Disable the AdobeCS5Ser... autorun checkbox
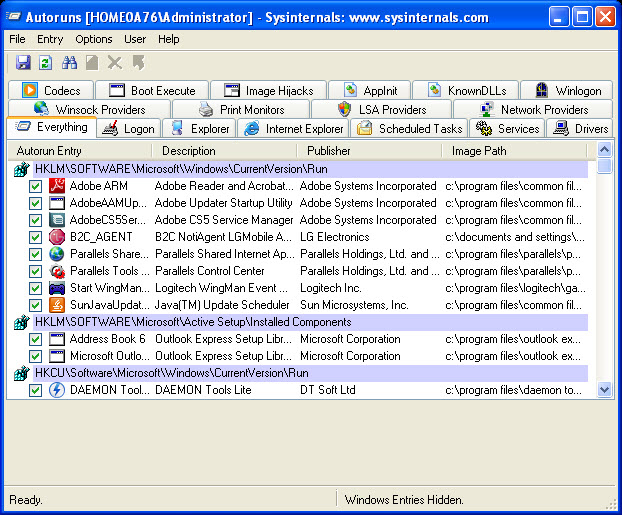The width and height of the screenshot is (622, 515). (x=35, y=220)
